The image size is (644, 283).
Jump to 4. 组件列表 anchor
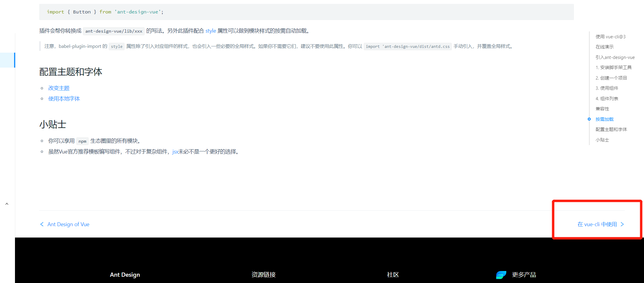pyautogui.click(x=607, y=98)
